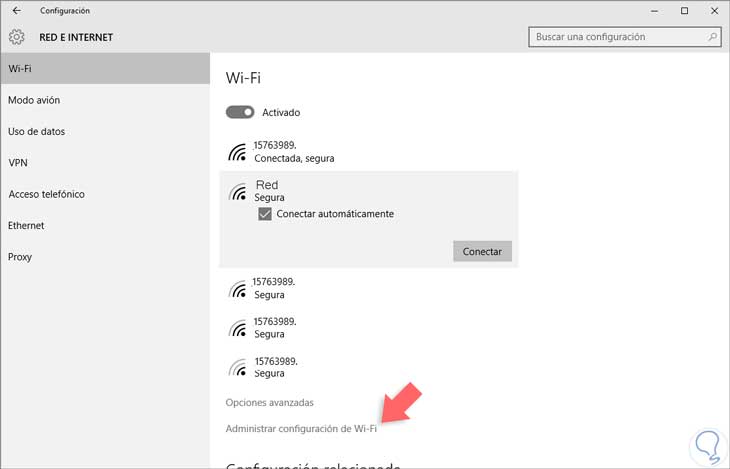Switch to Proxy settings
The width and height of the screenshot is (730, 469).
point(20,257)
